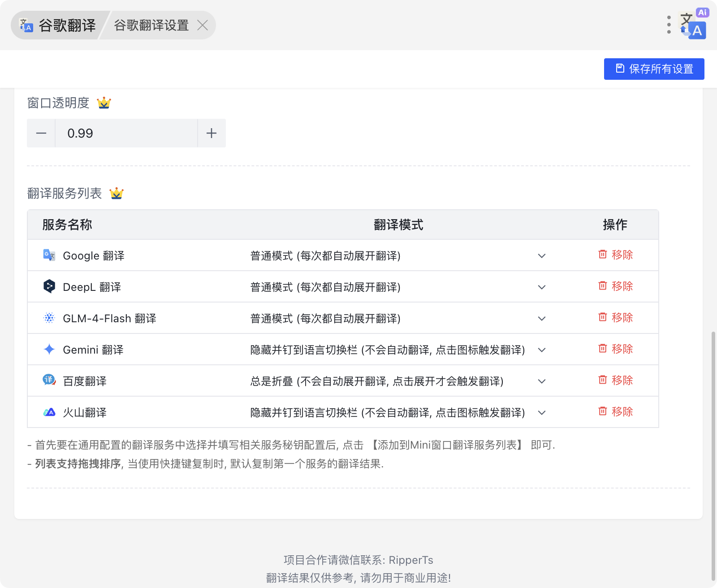This screenshot has width=717, height=588.
Task: Open mode dropdown for Gemini 翻译
Action: (x=398, y=350)
